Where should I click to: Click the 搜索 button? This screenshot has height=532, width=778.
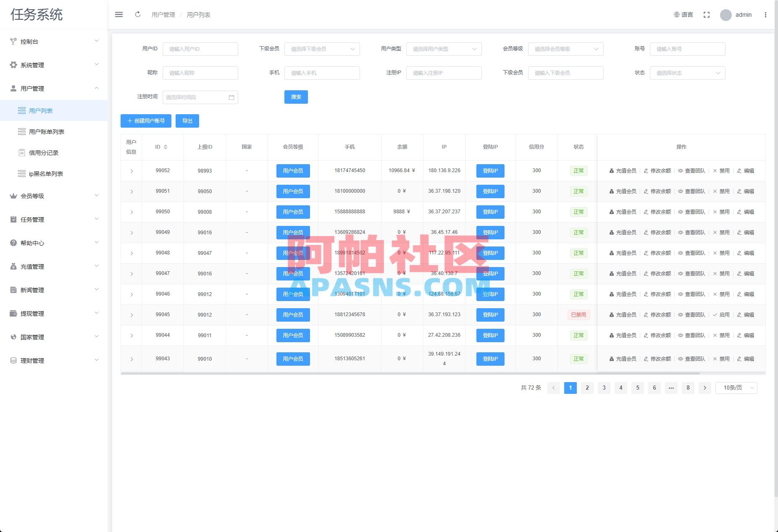(296, 97)
